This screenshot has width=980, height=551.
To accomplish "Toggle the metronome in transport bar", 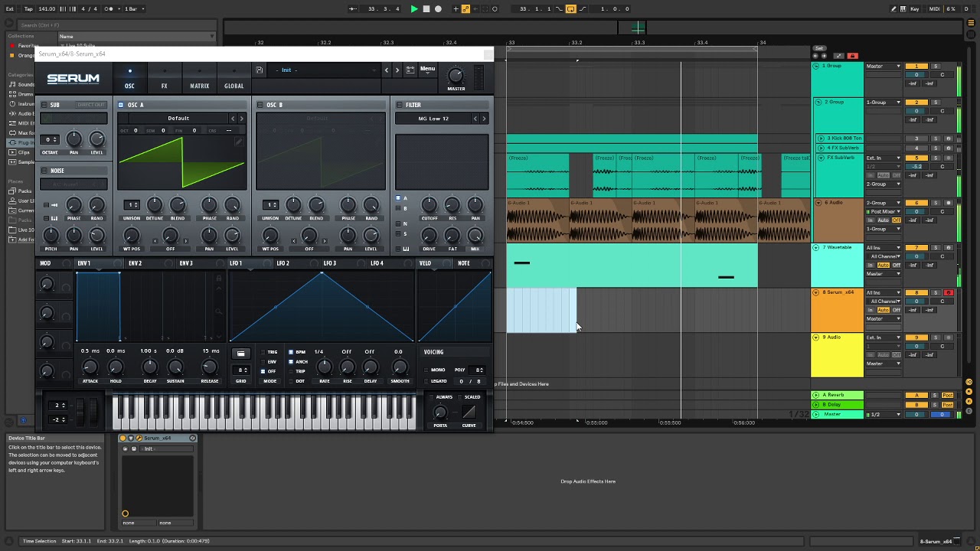I will [110, 9].
